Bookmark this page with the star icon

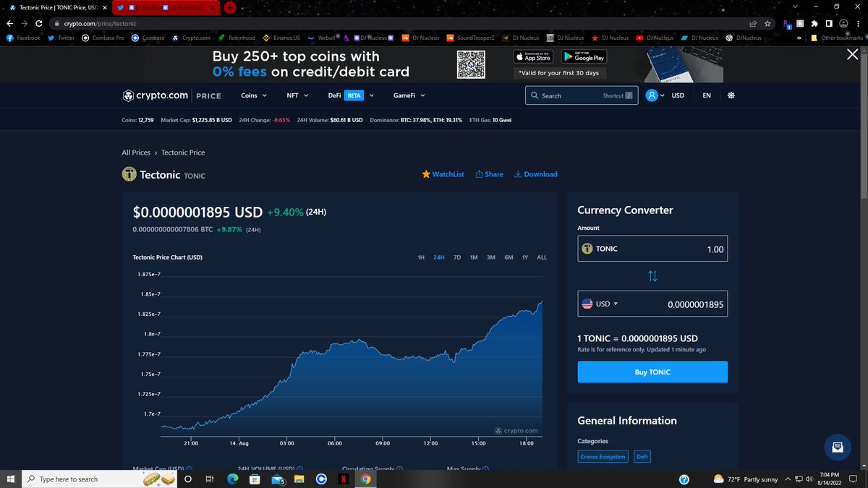coord(767,23)
